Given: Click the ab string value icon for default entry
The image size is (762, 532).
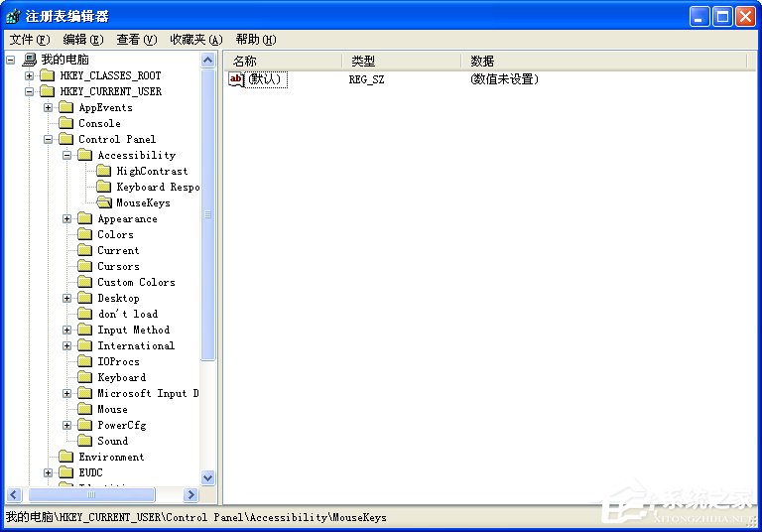Looking at the screenshot, I should coord(236,78).
